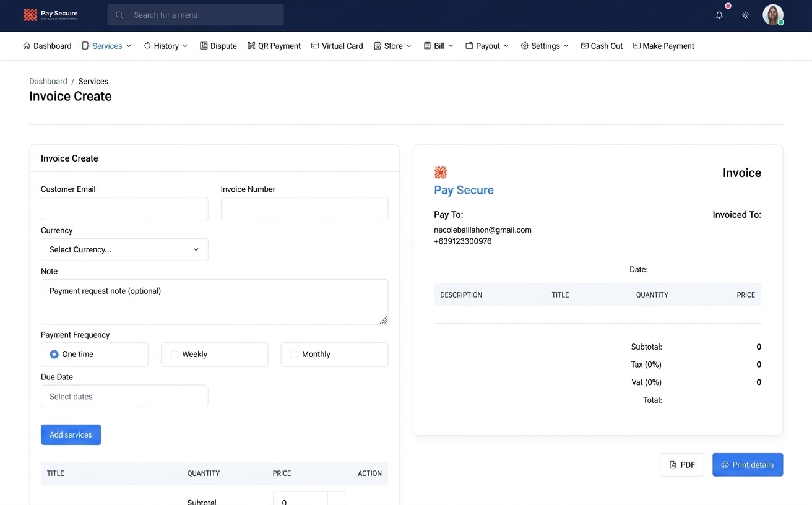
Task: Select the One time payment frequency
Action: click(x=95, y=355)
